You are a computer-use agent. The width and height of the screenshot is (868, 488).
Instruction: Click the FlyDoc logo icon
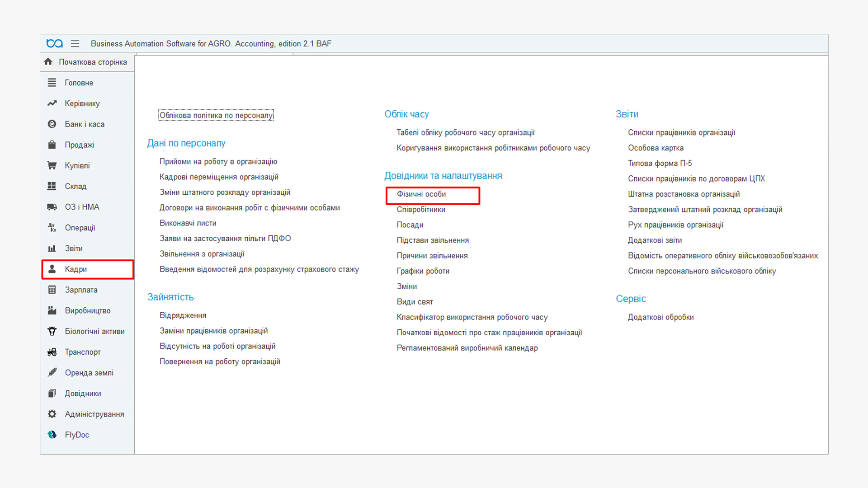click(x=52, y=435)
